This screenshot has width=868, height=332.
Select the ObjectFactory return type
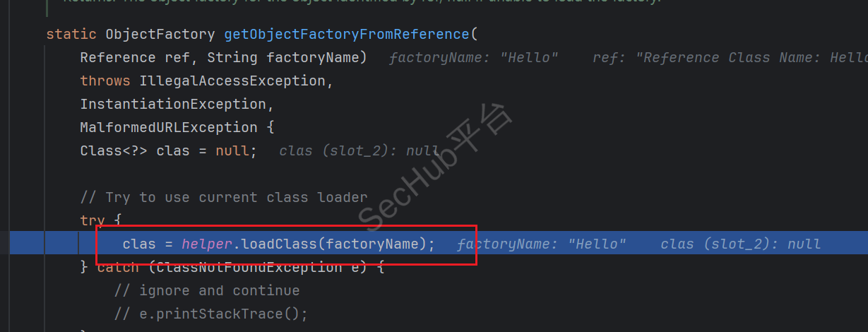point(160,34)
